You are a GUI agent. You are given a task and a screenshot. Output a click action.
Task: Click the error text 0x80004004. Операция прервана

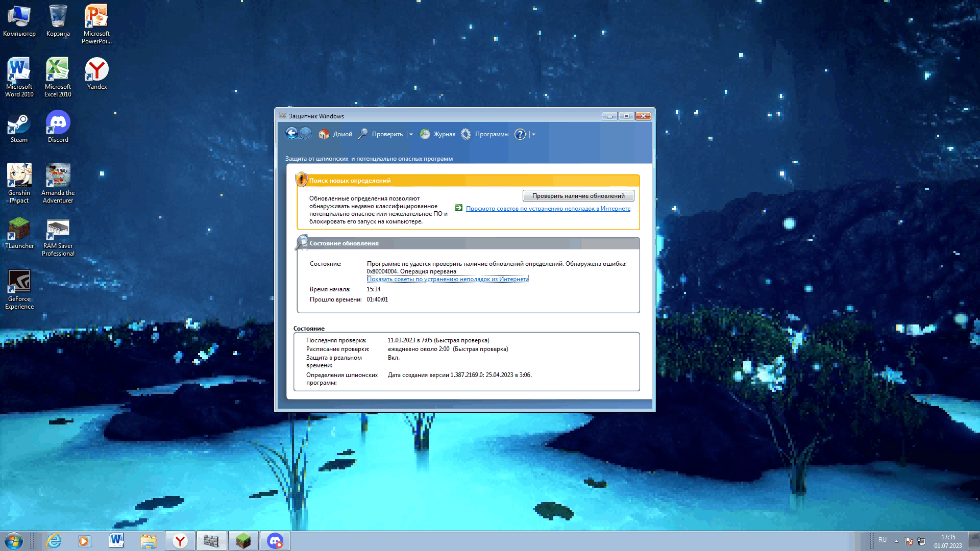[411, 271]
